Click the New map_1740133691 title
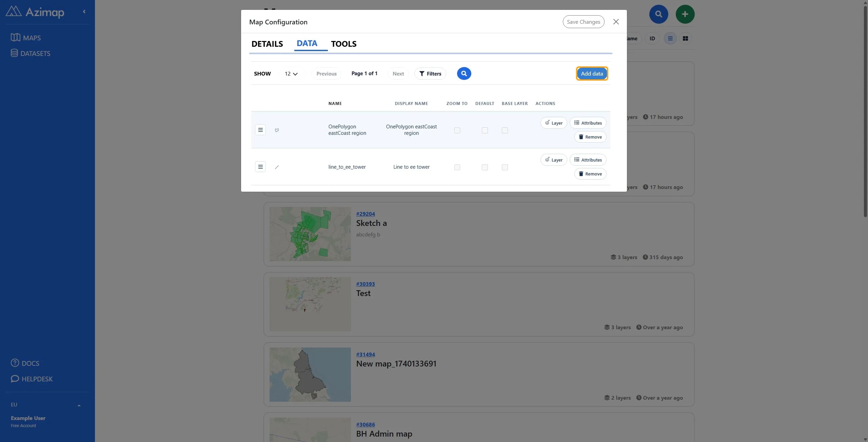This screenshot has width=868, height=442. point(396,364)
